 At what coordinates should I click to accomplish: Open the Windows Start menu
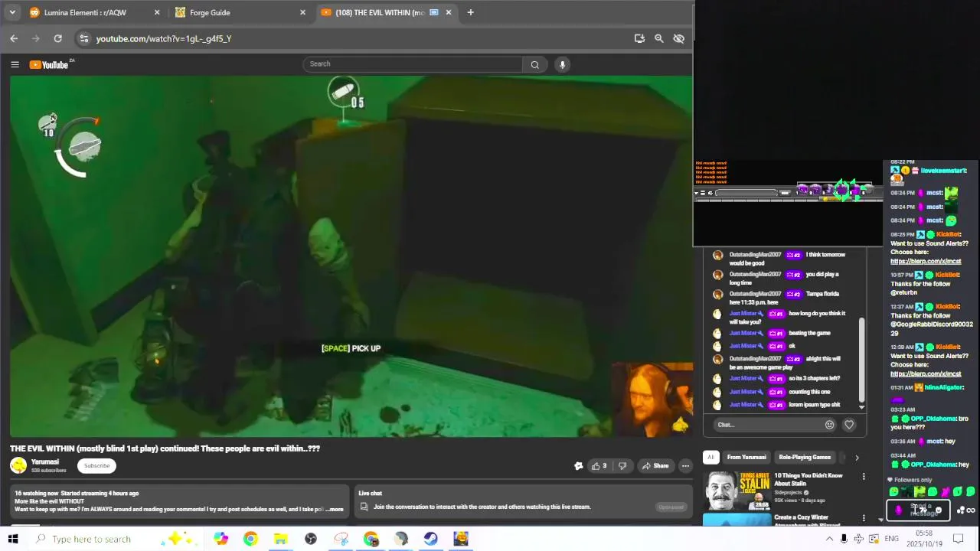13,539
